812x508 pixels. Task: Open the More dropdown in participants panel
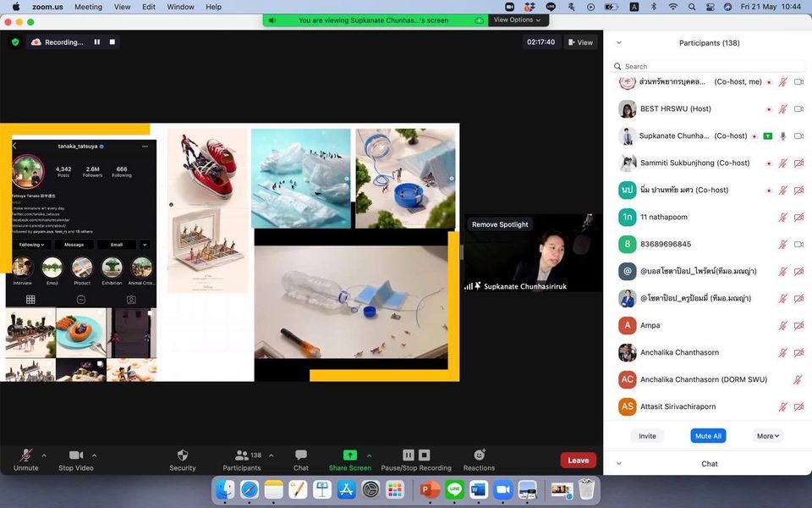click(x=767, y=436)
